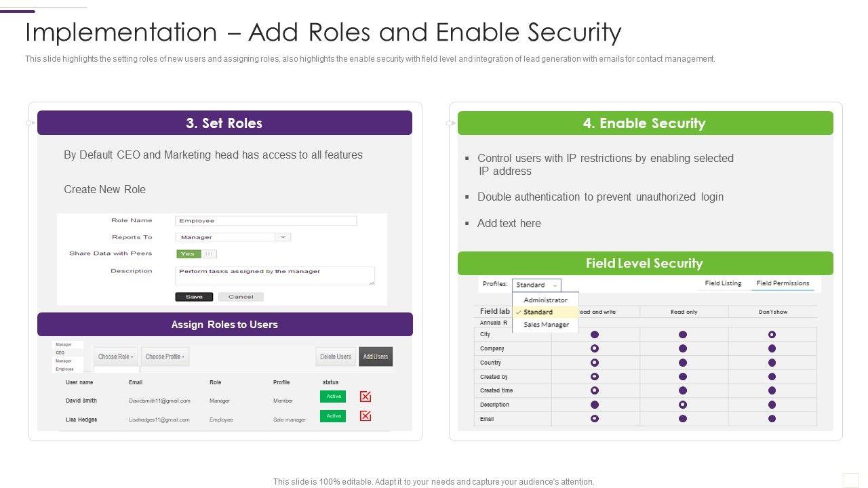The width and height of the screenshot is (868, 488).
Task: Click the red delete icon for David Smith
Action: coord(366,396)
